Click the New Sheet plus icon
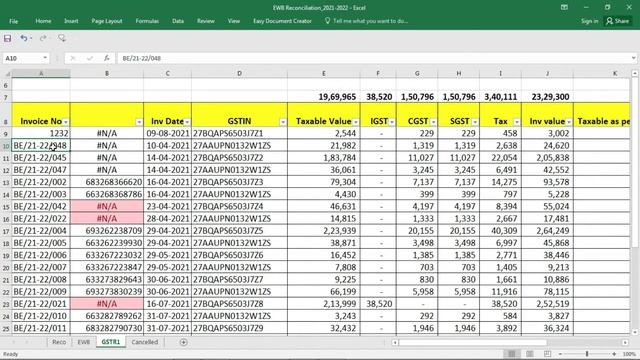 click(x=184, y=342)
